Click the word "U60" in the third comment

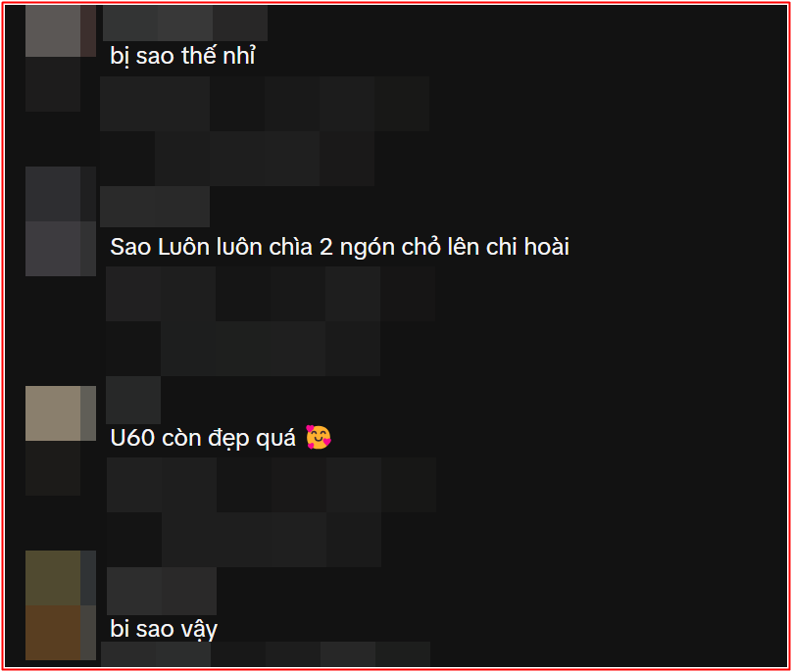pos(132,438)
